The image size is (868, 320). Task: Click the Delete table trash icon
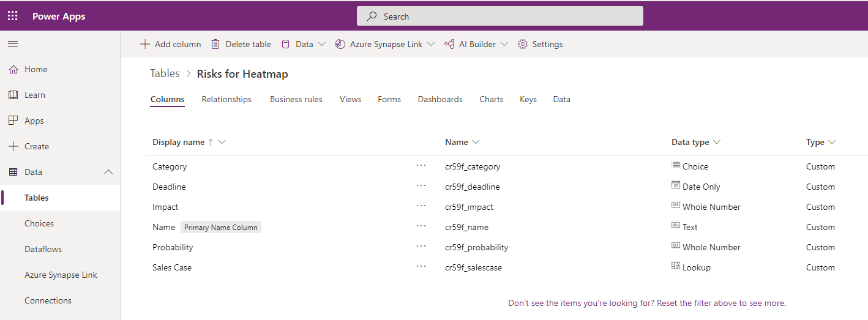click(215, 44)
